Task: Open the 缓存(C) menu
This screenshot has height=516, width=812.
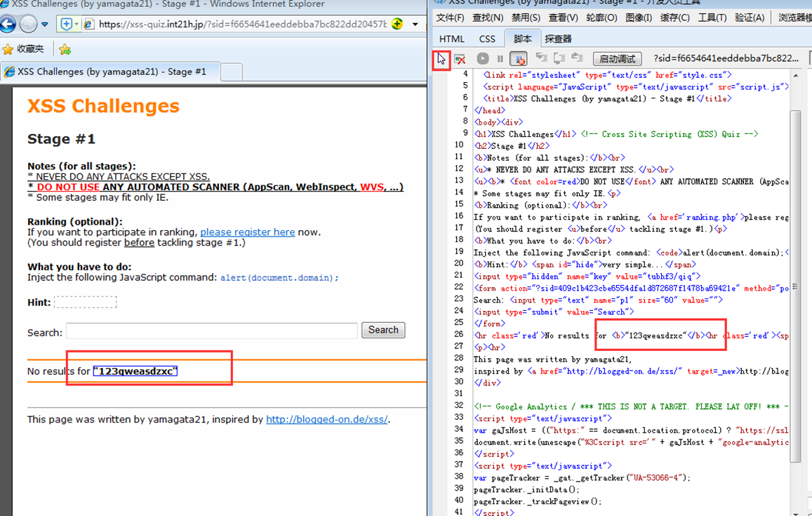Action: click(x=674, y=18)
